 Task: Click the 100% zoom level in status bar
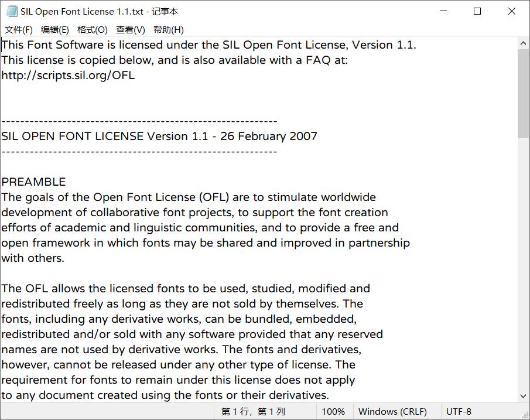[x=333, y=412]
